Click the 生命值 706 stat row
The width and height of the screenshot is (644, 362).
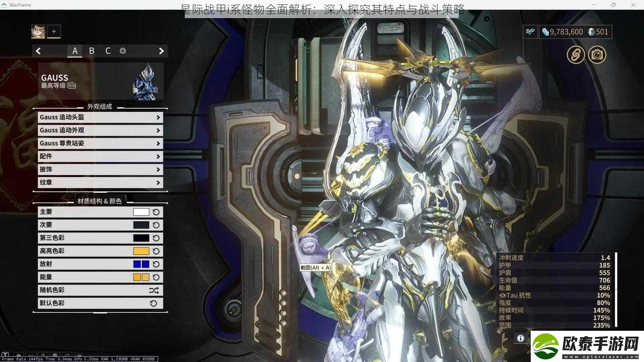[554, 280]
